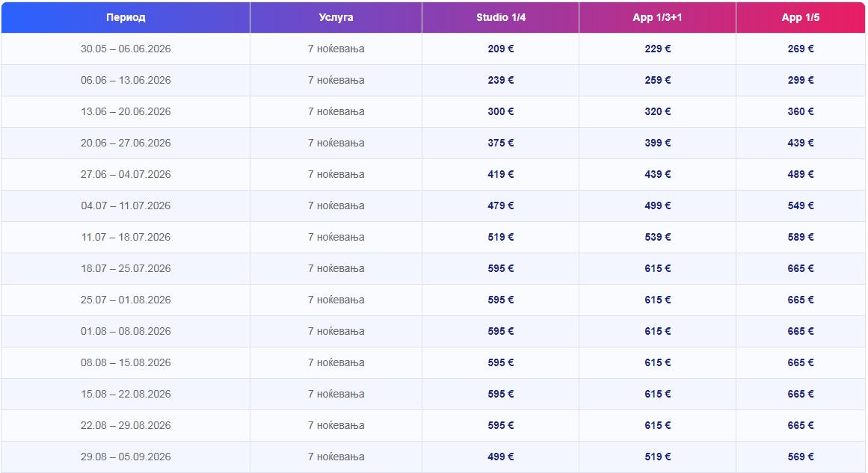The height and width of the screenshot is (473, 868).
Task: Select the 569 € App 1/5 price
Action: point(800,457)
